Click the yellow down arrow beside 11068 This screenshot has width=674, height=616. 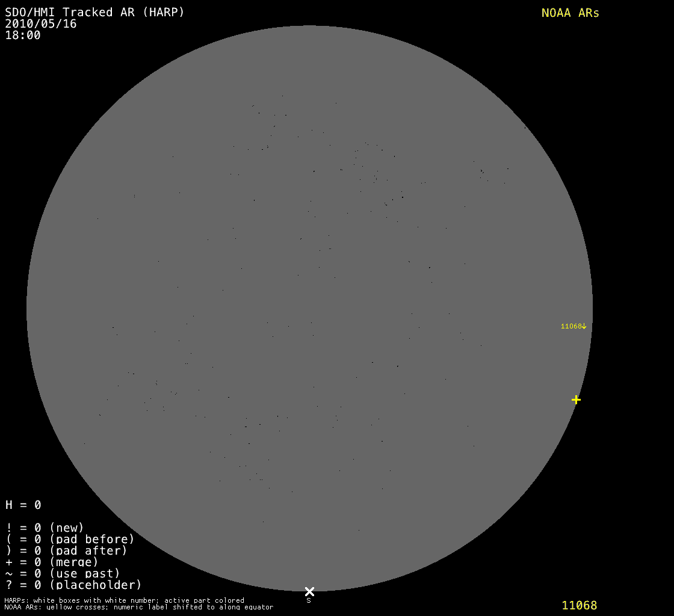coord(584,326)
